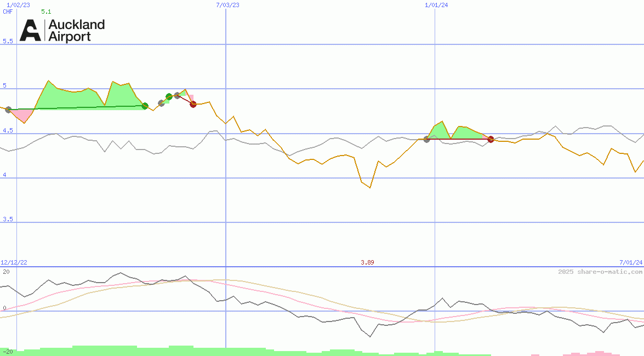Open the share-o-matic.com watermark link
644x356 pixels.
600,272
